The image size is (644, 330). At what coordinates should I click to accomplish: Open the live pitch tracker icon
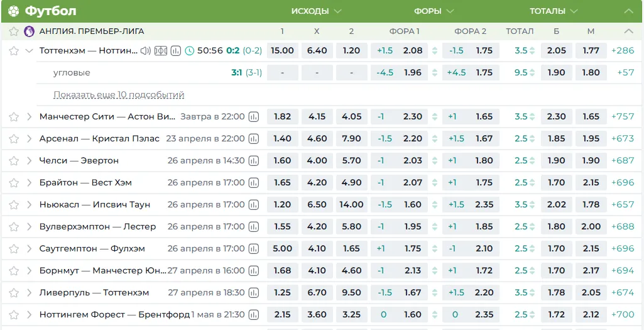coord(161,50)
